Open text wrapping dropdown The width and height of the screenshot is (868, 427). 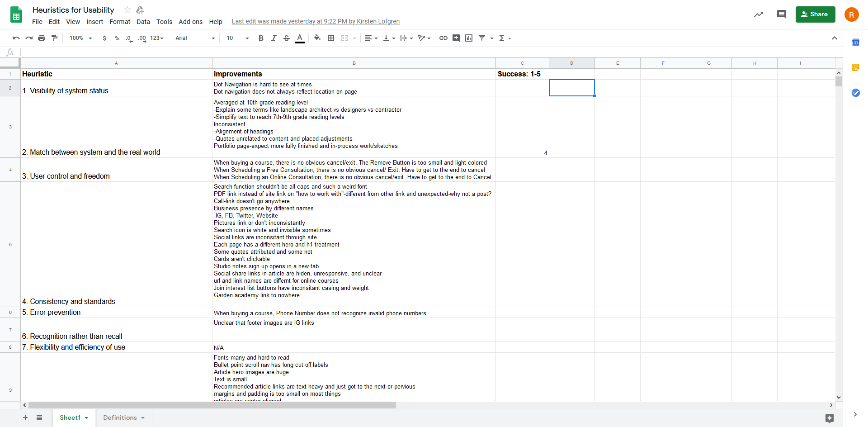pyautogui.click(x=406, y=38)
